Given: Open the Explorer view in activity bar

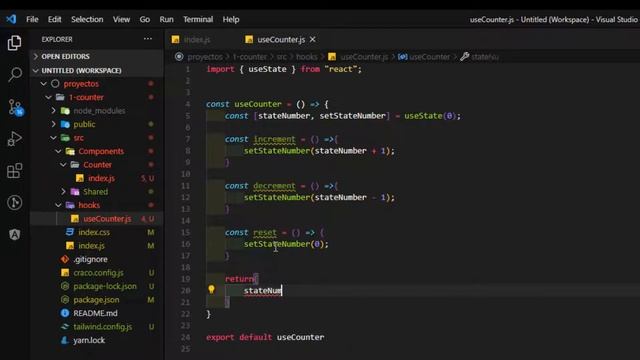Looking at the screenshot, I should click(15, 43).
